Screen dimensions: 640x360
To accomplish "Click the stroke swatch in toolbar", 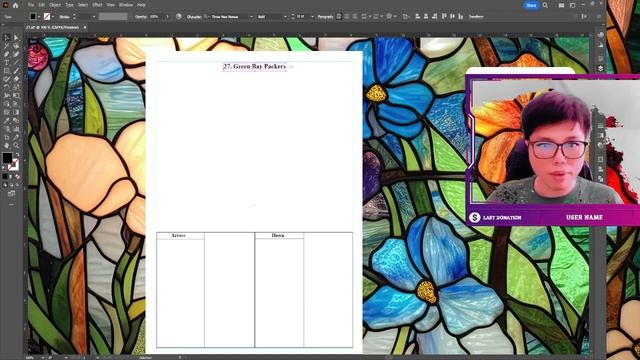I will click(13, 164).
